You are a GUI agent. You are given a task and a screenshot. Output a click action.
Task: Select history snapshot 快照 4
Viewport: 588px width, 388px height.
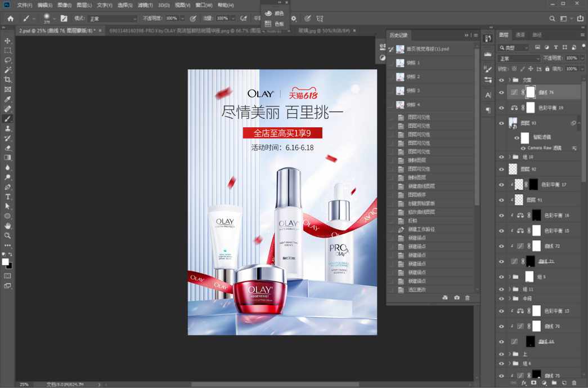[x=431, y=105]
